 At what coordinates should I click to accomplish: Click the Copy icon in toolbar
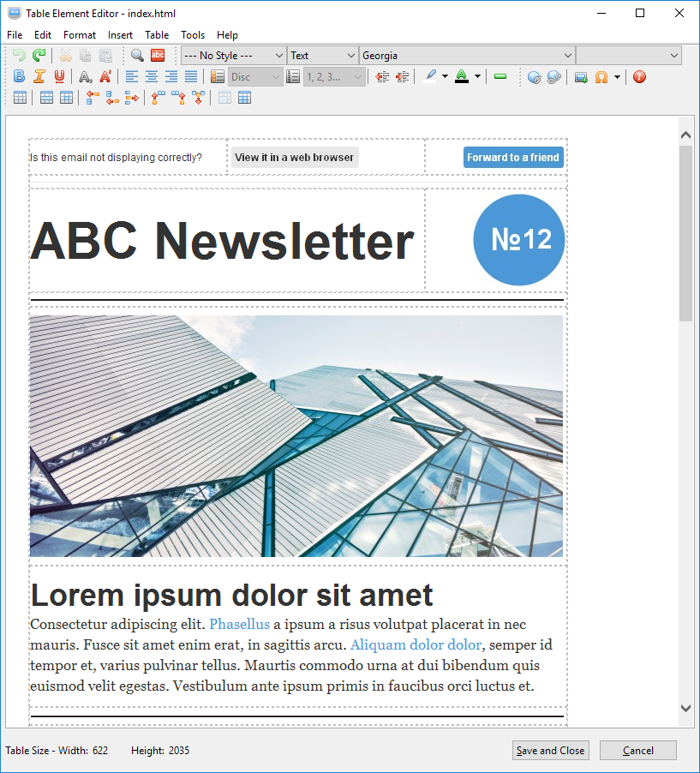tap(86, 55)
